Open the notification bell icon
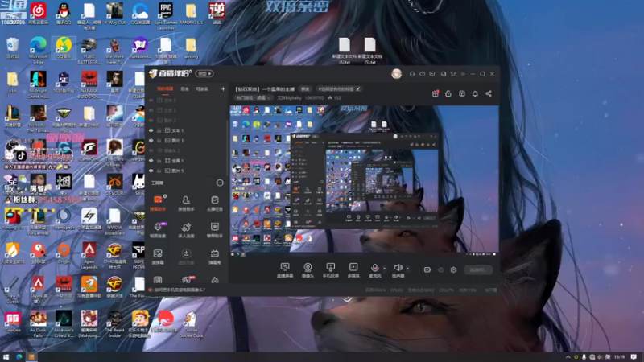This screenshot has height=362, width=644. [x=475, y=93]
